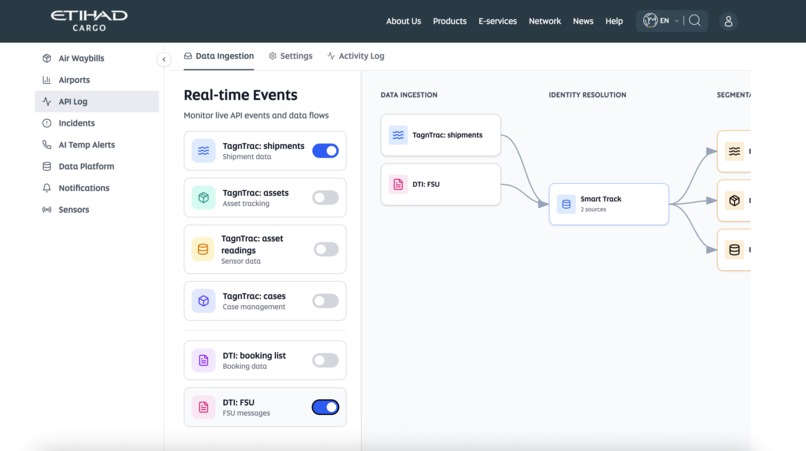
Task: Click the DTI: FSU document icon in list
Action: (x=204, y=407)
